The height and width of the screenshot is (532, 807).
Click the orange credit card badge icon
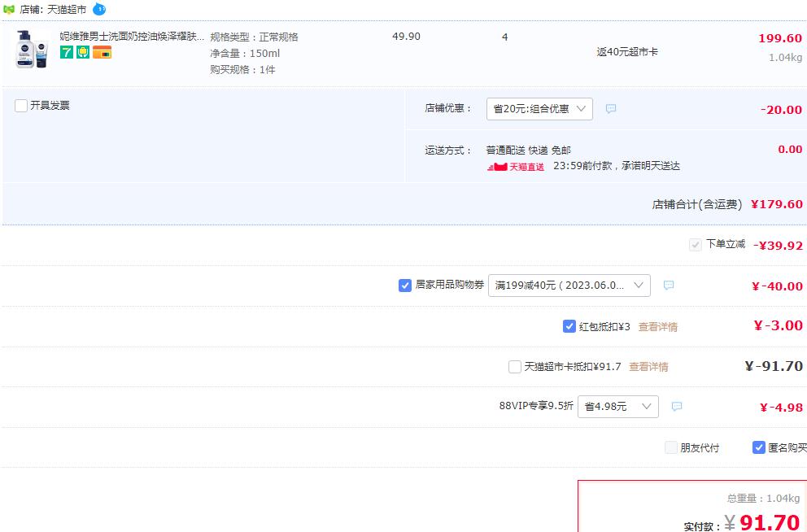102,52
